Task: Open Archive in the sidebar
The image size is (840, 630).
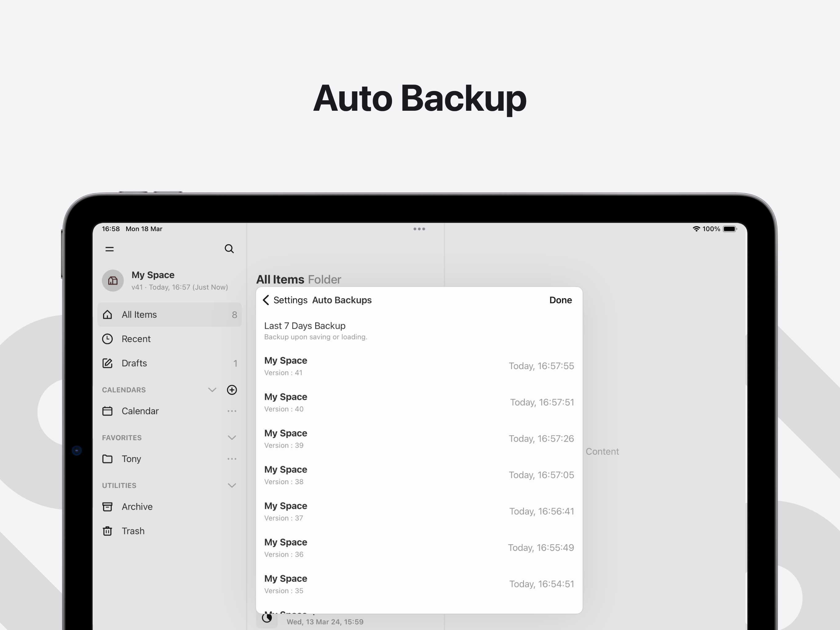Action: tap(169, 507)
